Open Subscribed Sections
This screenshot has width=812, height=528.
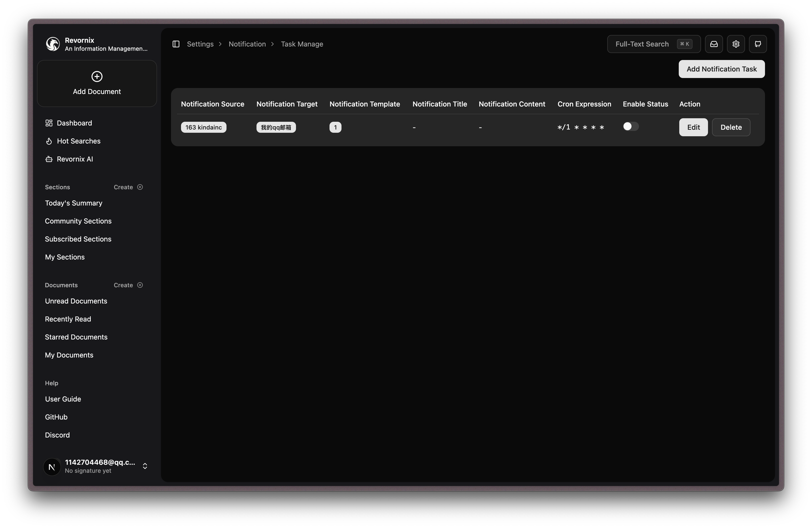pyautogui.click(x=78, y=239)
